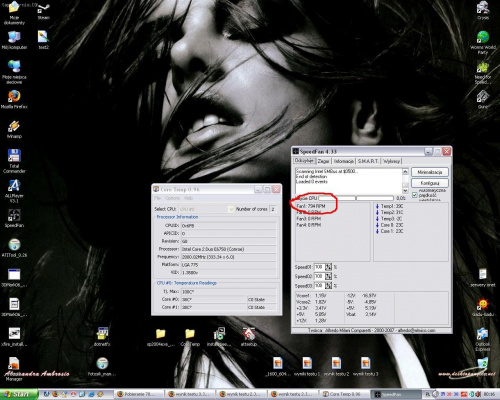This screenshot has width=500, height=400.
Task: Open the File menu in Core Temp
Action: point(157,198)
